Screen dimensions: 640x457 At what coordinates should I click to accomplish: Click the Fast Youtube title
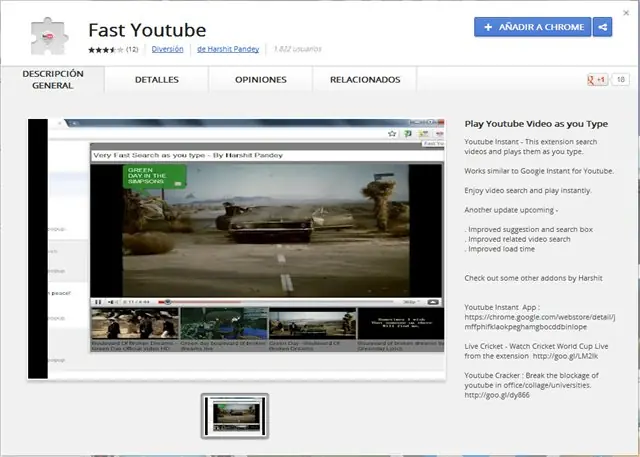[147, 30]
